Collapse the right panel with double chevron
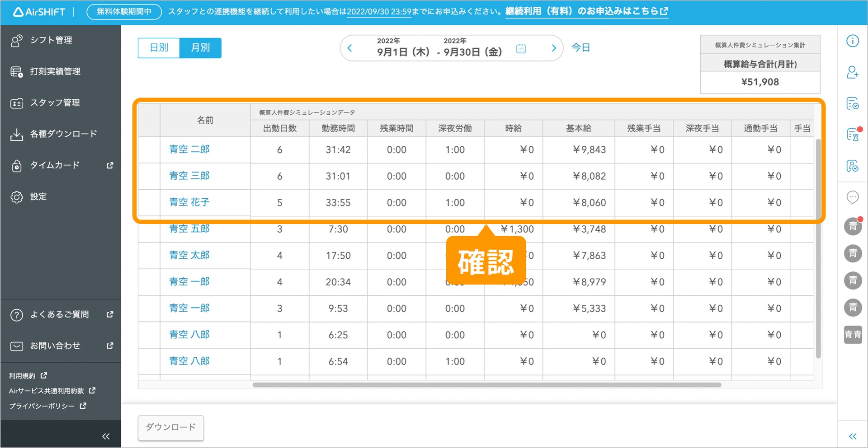Viewport: 868px width, 448px height. [852, 436]
